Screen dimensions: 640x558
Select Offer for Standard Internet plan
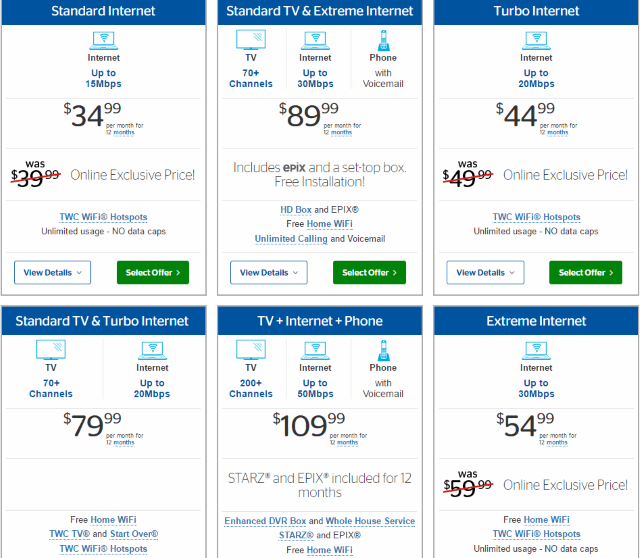[x=153, y=272]
